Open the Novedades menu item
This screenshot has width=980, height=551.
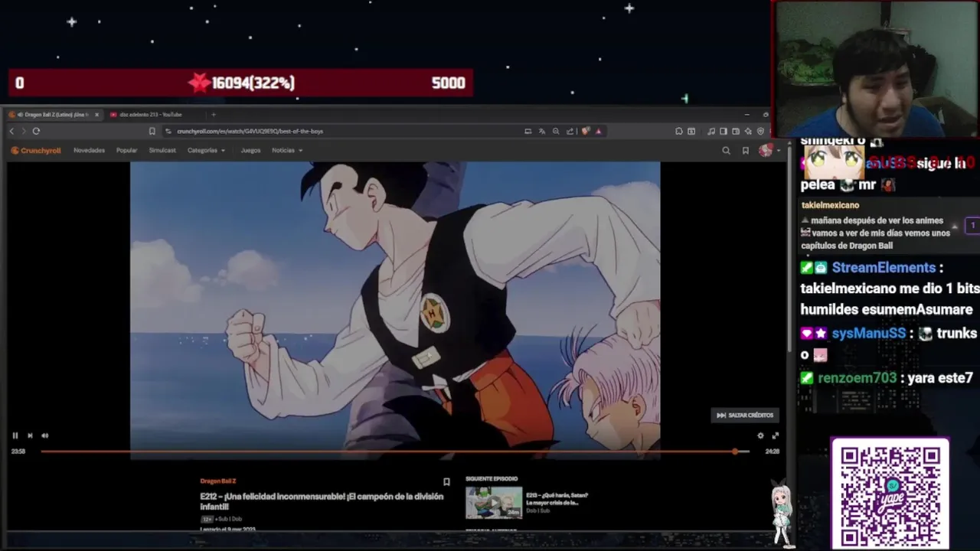click(x=89, y=151)
